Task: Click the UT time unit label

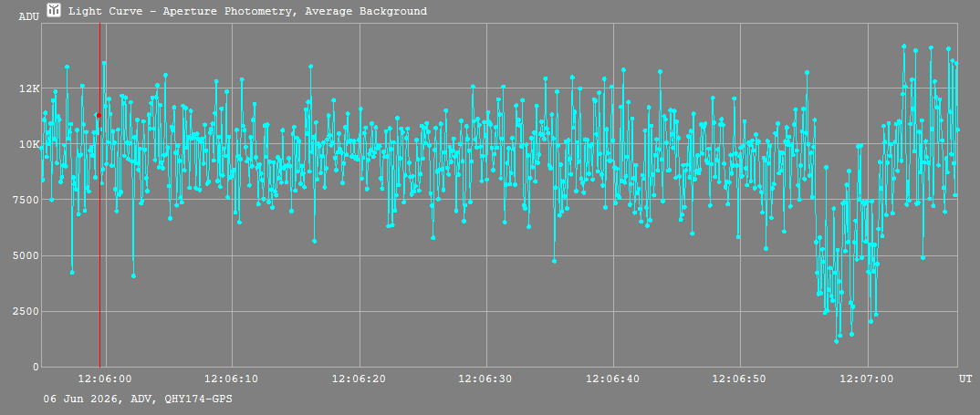Action: pos(965,379)
